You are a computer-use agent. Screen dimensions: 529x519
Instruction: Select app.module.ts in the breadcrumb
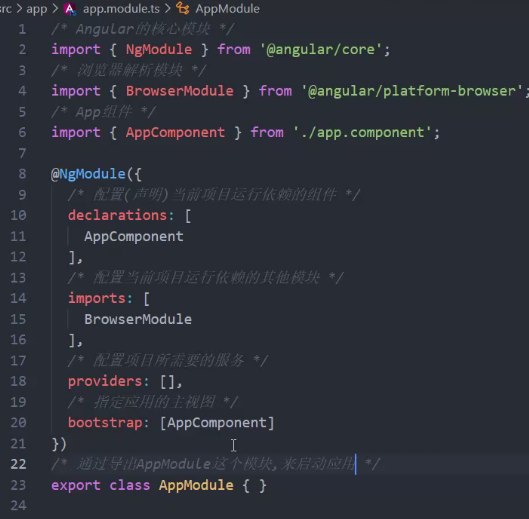click(121, 9)
